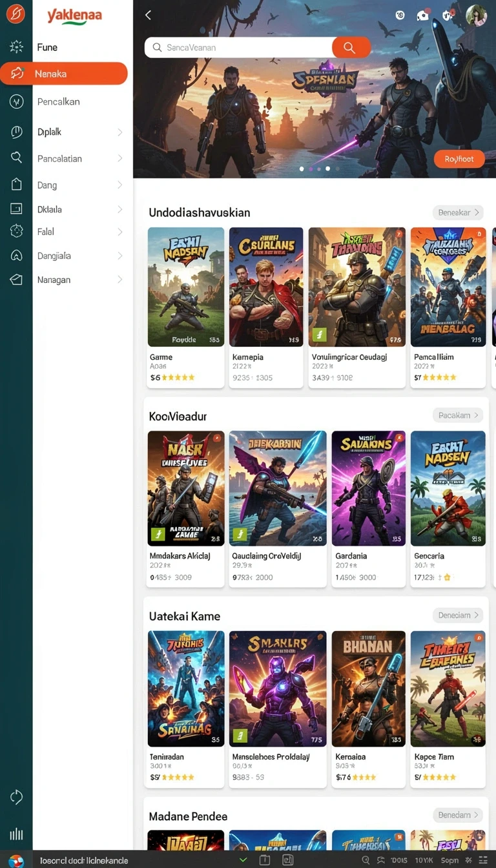Open the Mmdakars Alricialj game cover
This screenshot has width=496, height=868.
tap(186, 488)
